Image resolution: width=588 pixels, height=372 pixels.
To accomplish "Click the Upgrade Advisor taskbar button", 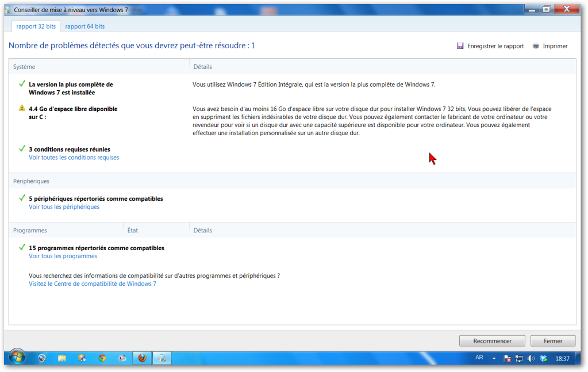I will pyautogui.click(x=162, y=358).
